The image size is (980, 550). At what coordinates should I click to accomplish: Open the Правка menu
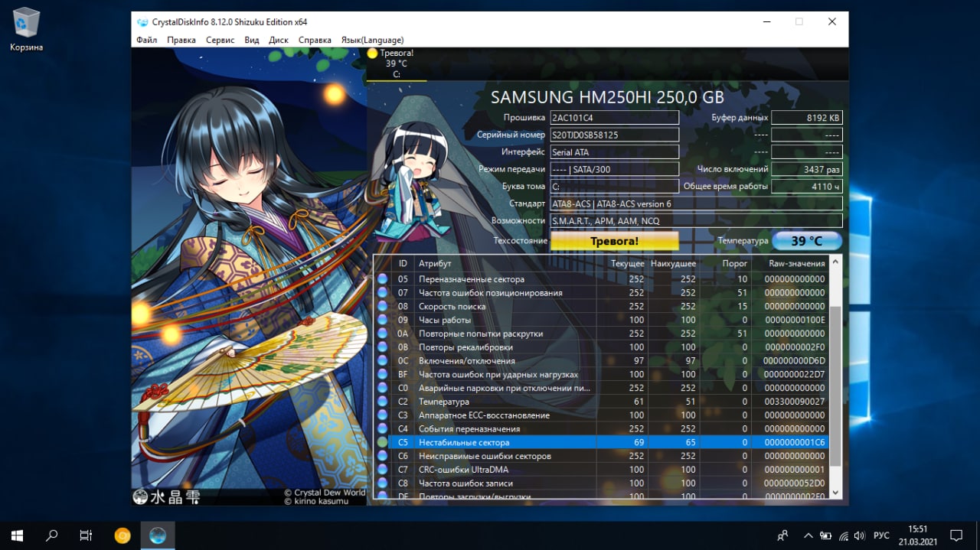pyautogui.click(x=181, y=40)
